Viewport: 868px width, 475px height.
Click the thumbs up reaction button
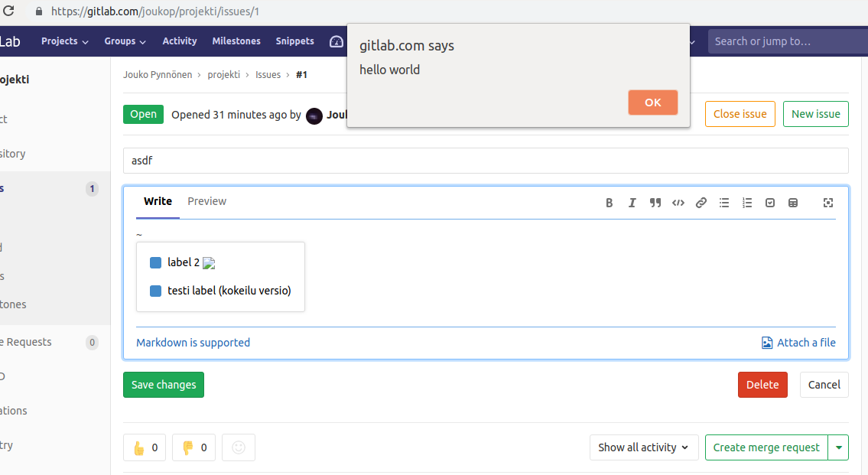pos(145,447)
